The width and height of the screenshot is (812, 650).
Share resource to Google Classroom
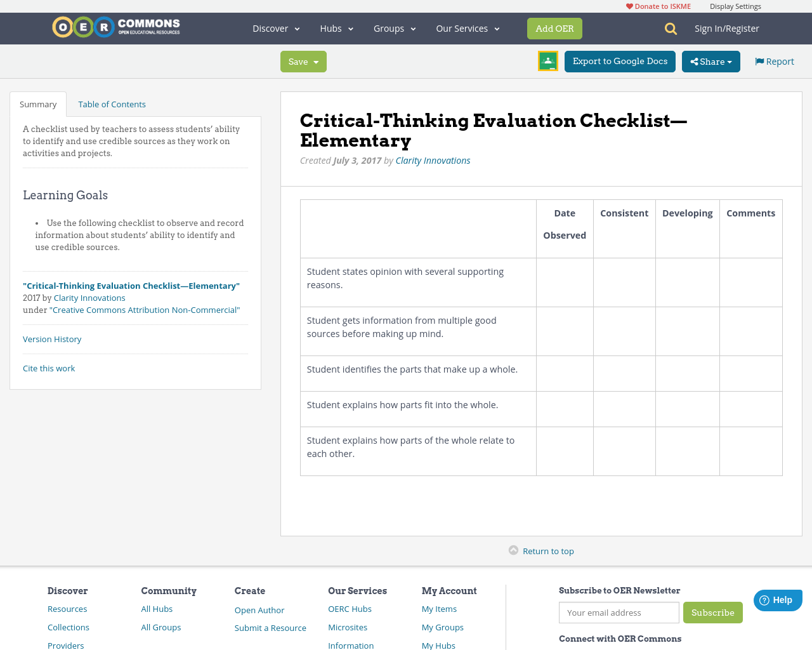coord(547,61)
